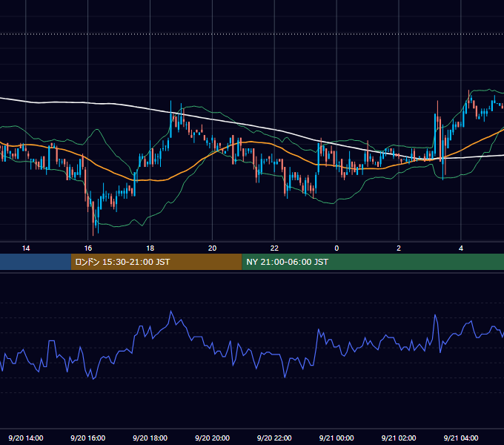The height and width of the screenshot is (445, 504).
Task: Click the 9/20 16:00 date label
Action: [87, 438]
